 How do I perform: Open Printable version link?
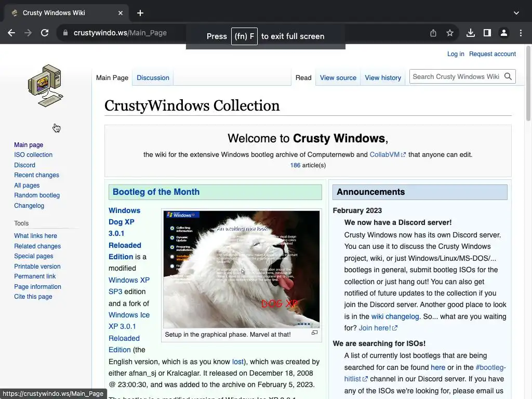click(x=37, y=267)
